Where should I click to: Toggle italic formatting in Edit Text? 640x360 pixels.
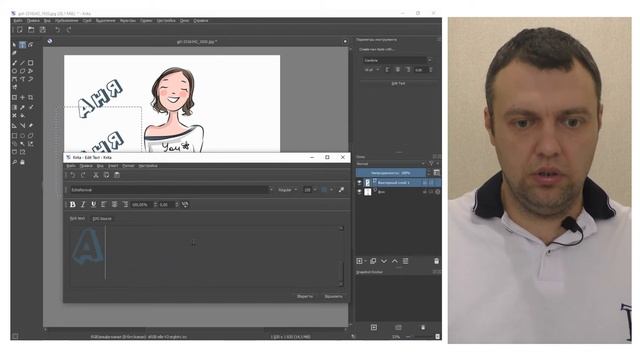(x=83, y=204)
